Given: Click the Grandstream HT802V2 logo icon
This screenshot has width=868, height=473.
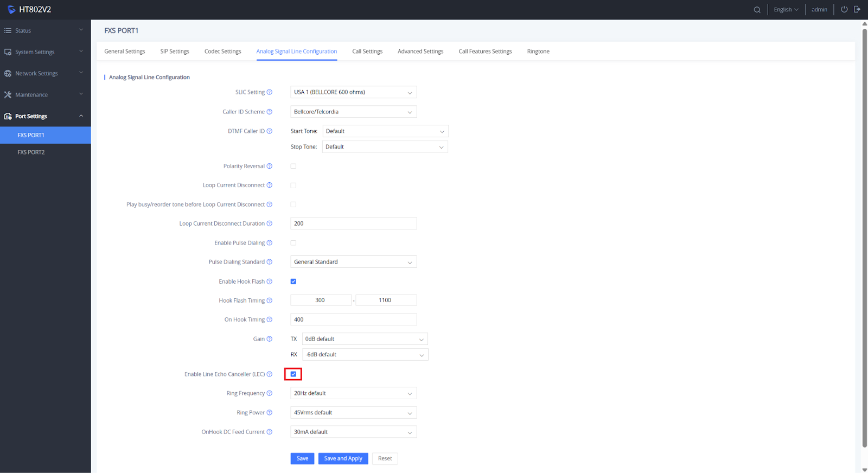Looking at the screenshot, I should click(11, 9).
